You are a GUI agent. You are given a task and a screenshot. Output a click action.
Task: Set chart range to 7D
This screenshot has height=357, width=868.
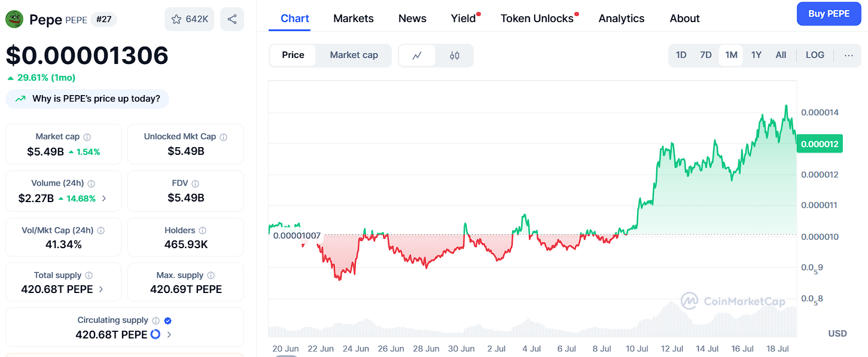(706, 55)
